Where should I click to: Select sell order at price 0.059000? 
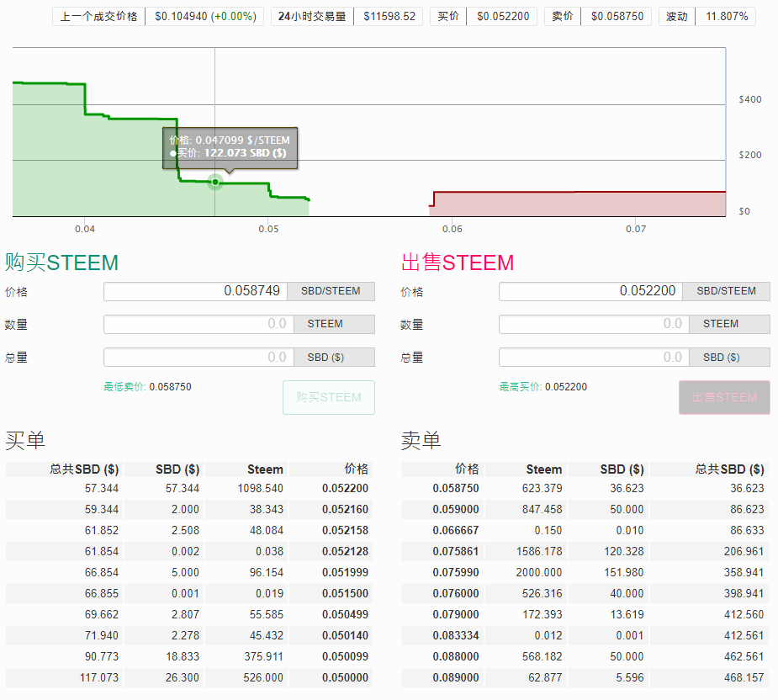coord(585,509)
